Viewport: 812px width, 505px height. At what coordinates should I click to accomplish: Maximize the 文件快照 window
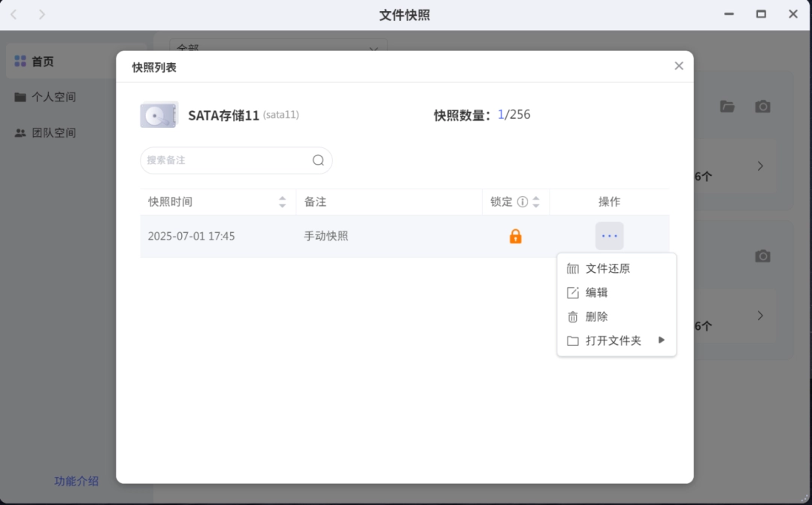761,14
